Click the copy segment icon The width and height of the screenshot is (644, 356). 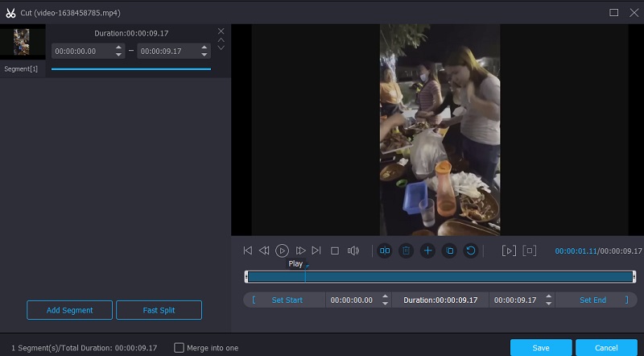[450, 250]
